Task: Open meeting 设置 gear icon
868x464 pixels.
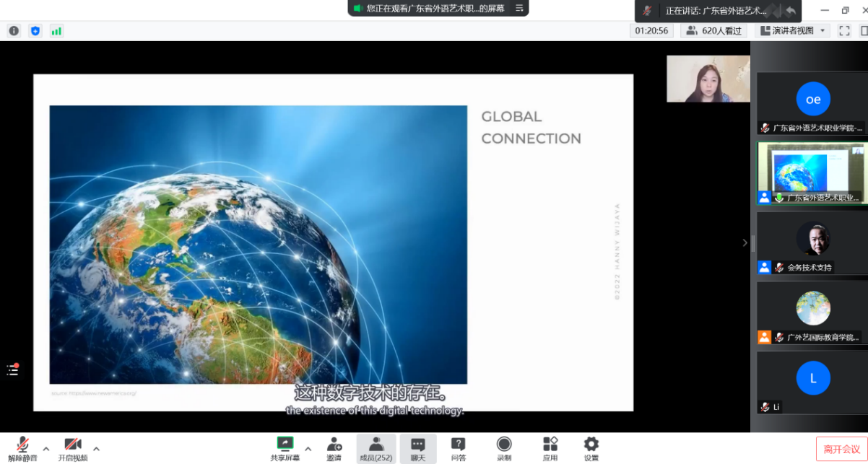Action: click(591, 447)
